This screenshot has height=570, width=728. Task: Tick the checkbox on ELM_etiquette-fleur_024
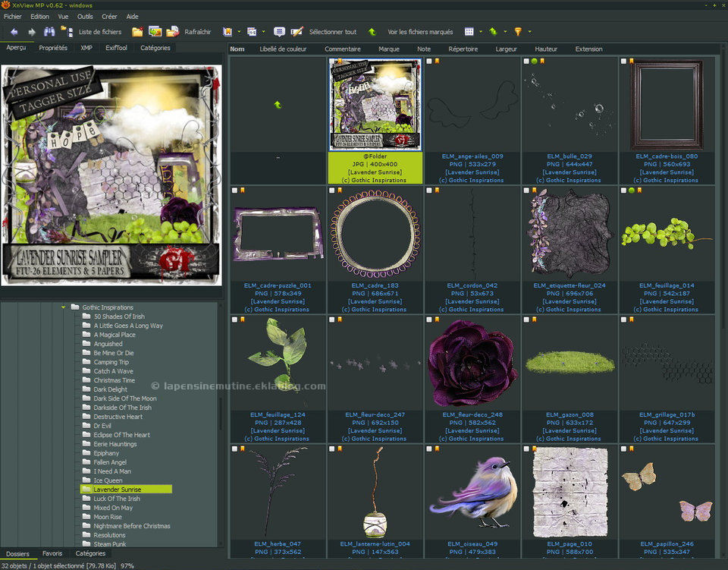pyautogui.click(x=526, y=190)
